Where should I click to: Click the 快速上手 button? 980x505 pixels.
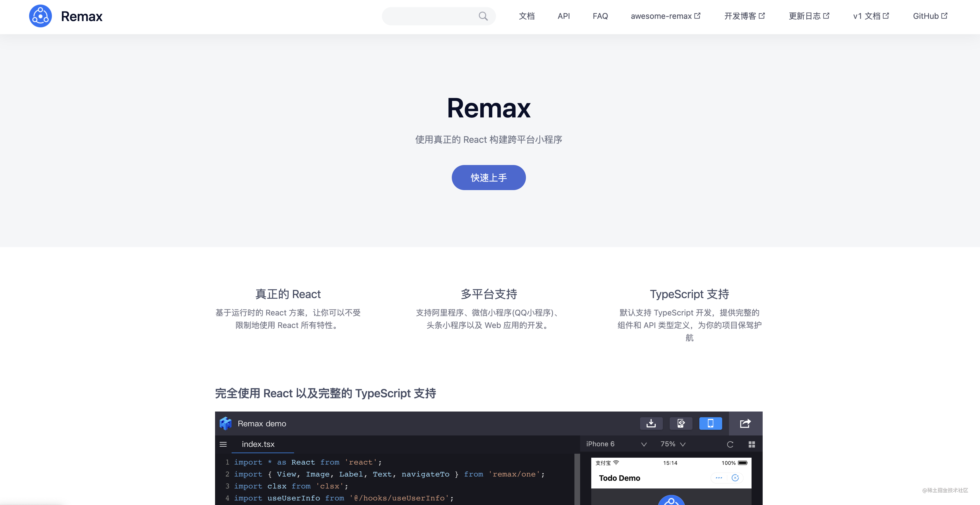click(489, 178)
